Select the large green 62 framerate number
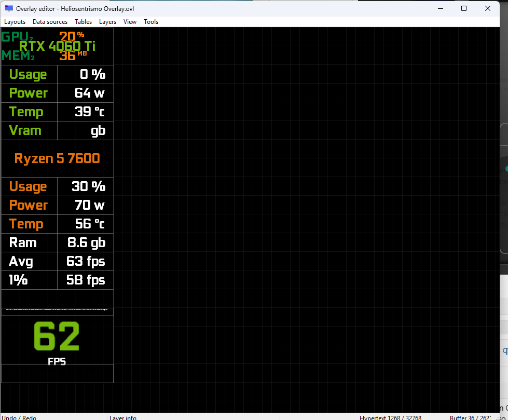The image size is (508, 420). click(x=57, y=336)
